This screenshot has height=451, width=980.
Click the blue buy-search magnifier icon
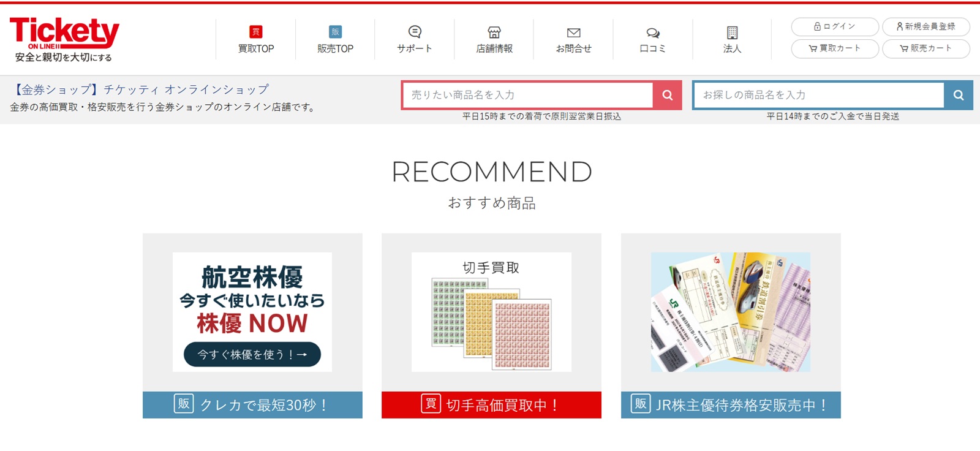click(959, 95)
